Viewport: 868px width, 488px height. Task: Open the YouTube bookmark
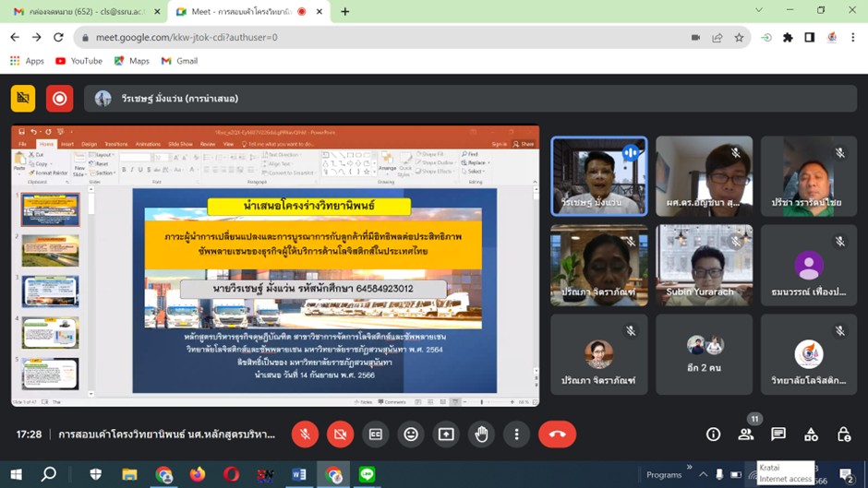click(78, 61)
